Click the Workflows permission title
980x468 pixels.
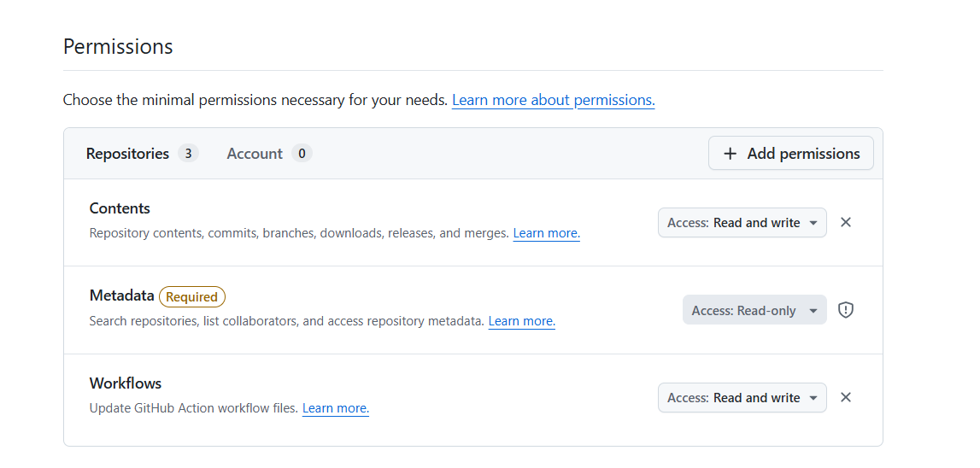click(126, 383)
